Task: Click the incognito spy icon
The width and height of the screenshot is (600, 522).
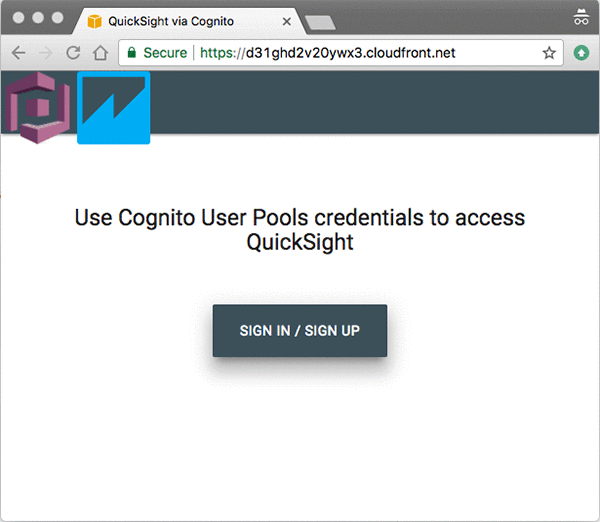Action: (x=581, y=17)
